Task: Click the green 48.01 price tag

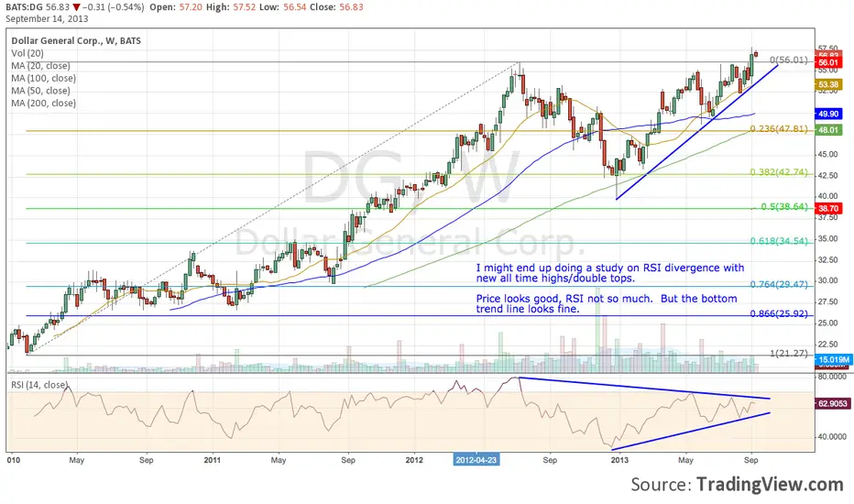Action: coord(828,130)
